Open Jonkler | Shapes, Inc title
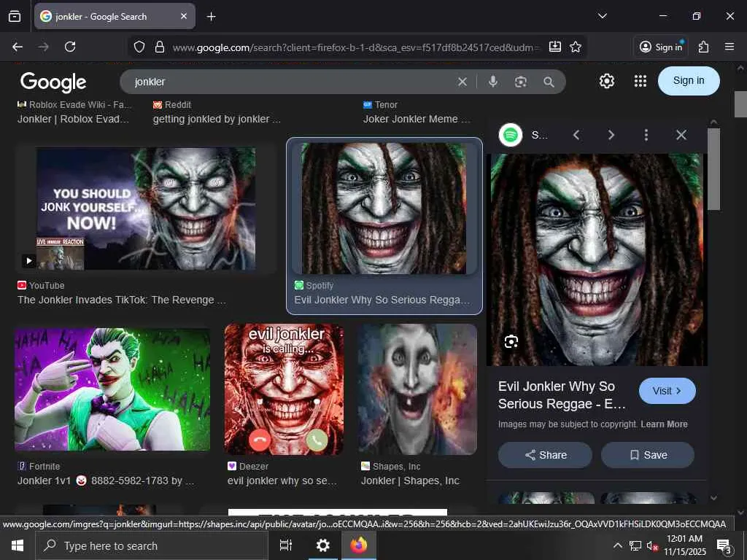Image resolution: width=747 pixels, height=560 pixels. [410, 481]
